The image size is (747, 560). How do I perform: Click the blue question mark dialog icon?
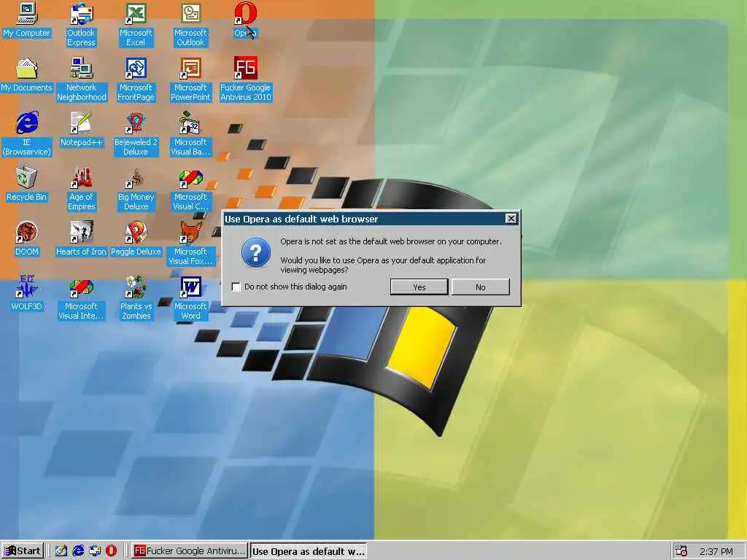(x=256, y=252)
